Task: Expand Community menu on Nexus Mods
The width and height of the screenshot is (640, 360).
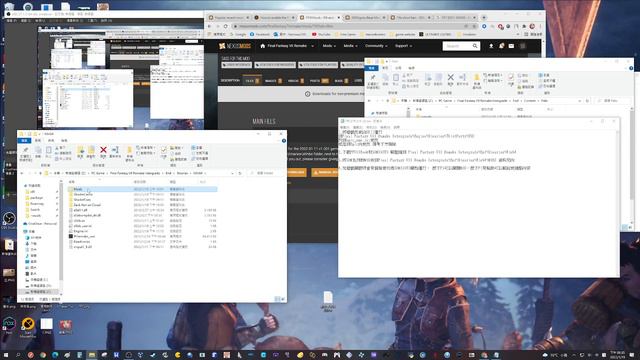Action: (x=376, y=46)
